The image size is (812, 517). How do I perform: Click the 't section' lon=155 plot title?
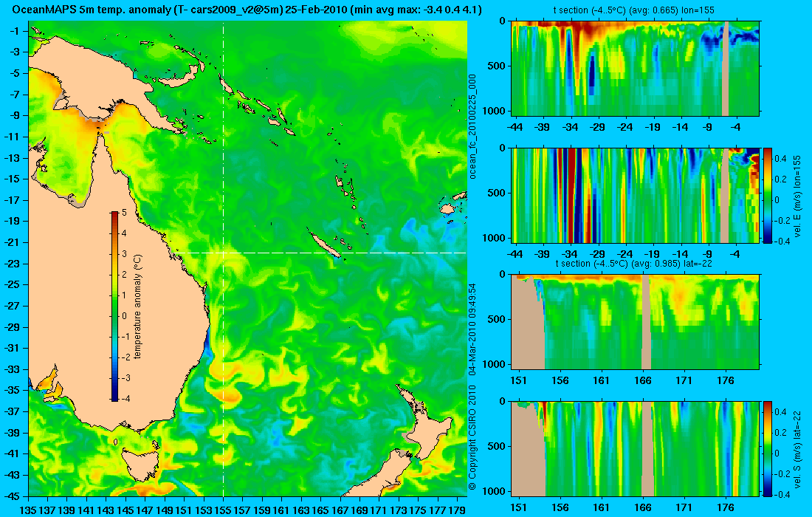click(x=636, y=10)
